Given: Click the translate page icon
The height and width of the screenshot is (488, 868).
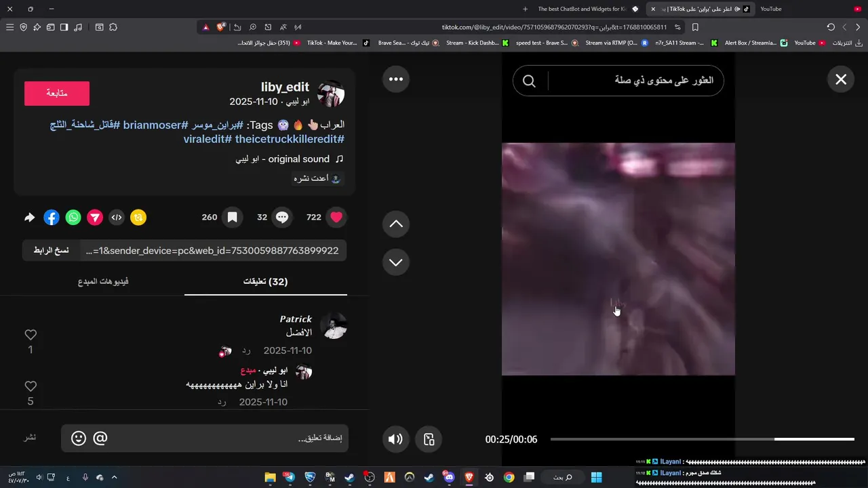Looking at the screenshot, I should tap(283, 27).
